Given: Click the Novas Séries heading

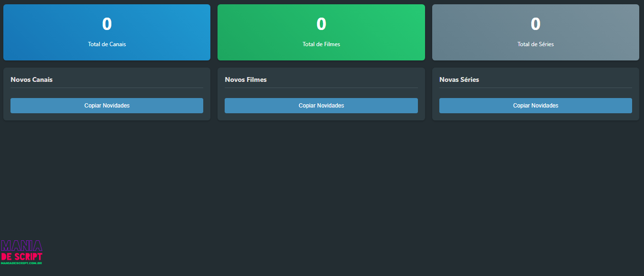Looking at the screenshot, I should coord(459,79).
